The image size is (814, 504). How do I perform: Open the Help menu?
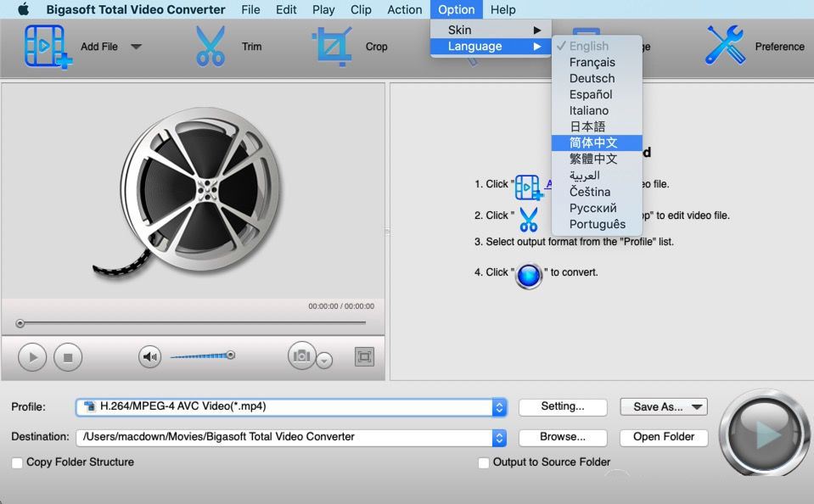point(503,9)
